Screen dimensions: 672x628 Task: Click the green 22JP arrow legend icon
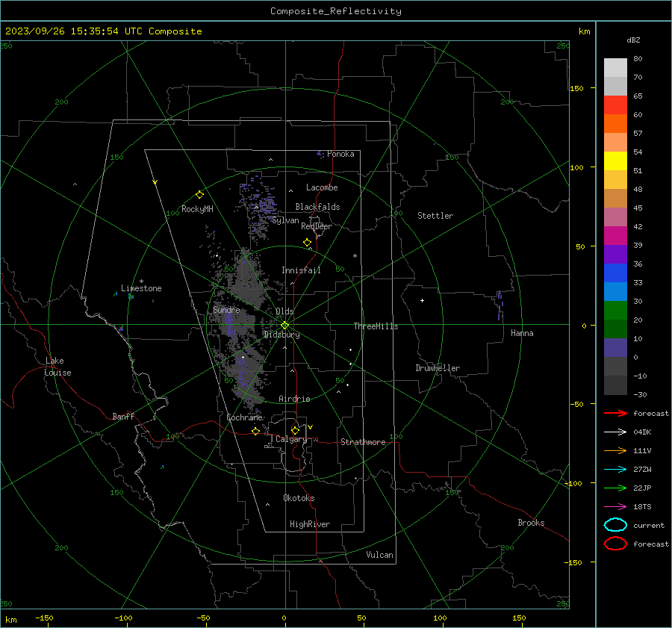615,488
